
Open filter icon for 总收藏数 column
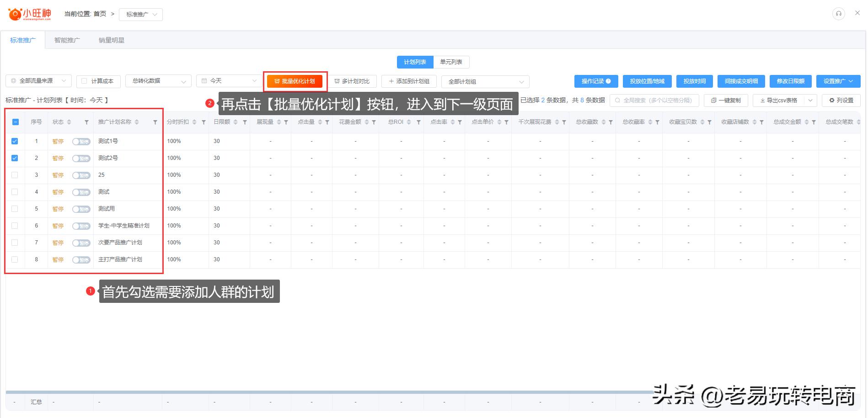(611, 122)
